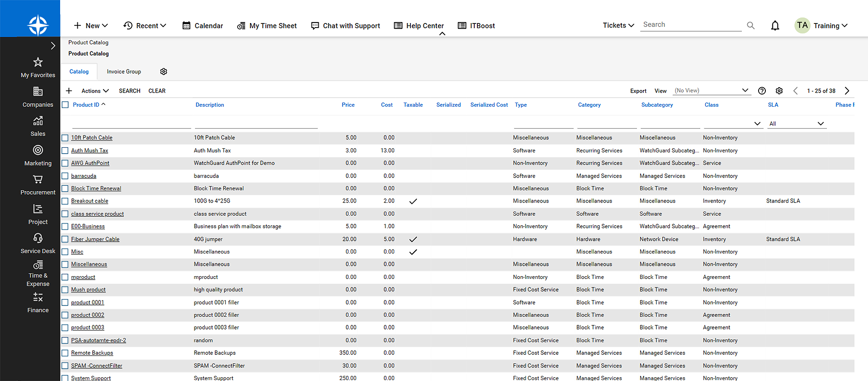Expand the Actions dropdown
Image resolution: width=868 pixels, height=381 pixels.
coord(95,91)
